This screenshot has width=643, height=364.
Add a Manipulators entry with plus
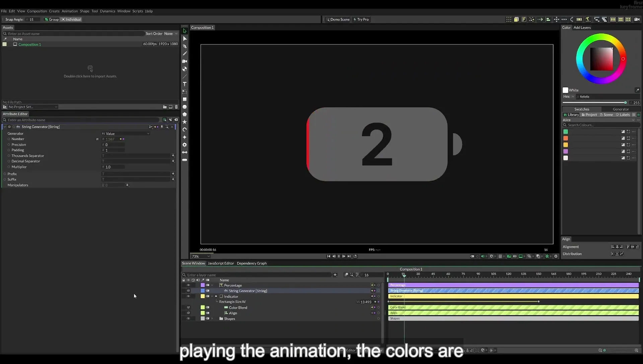127,185
